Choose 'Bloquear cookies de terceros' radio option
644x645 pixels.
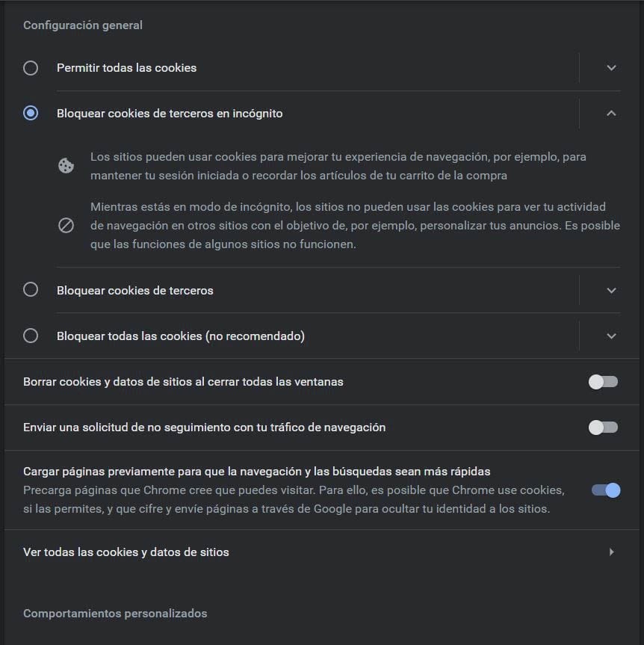(31, 290)
